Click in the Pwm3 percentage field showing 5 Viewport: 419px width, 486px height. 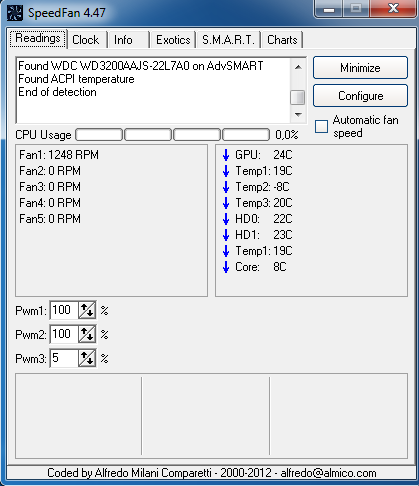click(64, 358)
